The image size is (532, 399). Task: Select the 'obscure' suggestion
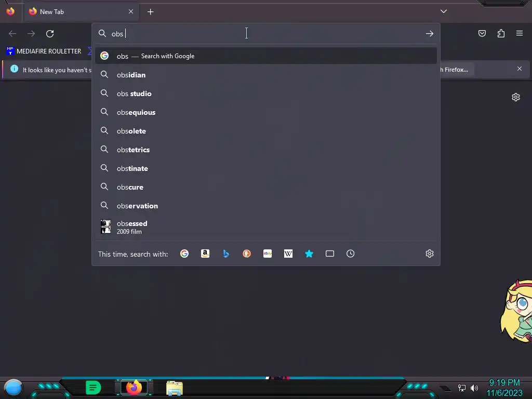tap(266, 187)
